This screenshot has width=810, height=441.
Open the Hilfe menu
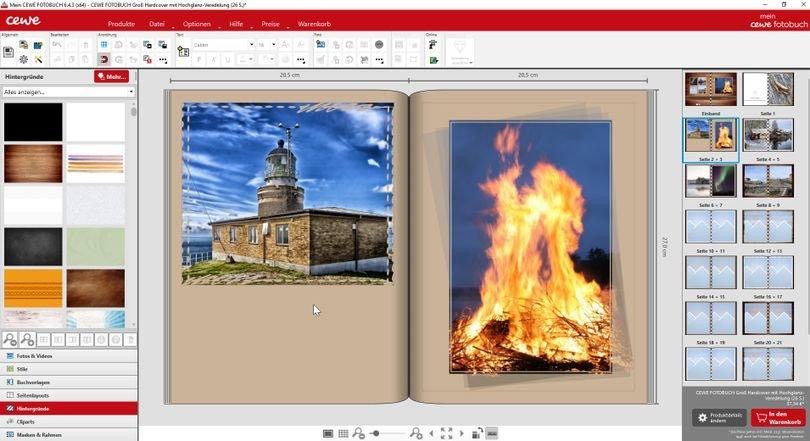click(x=236, y=24)
